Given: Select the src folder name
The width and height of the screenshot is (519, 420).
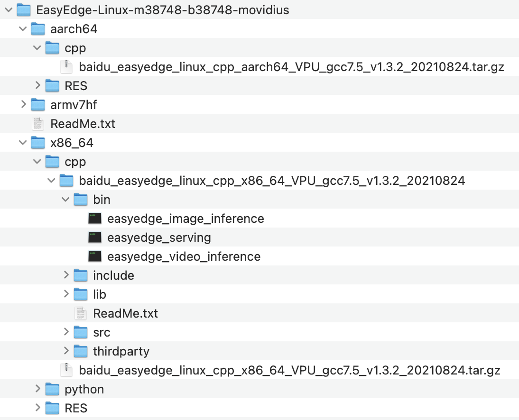Looking at the screenshot, I should pyautogui.click(x=102, y=332).
